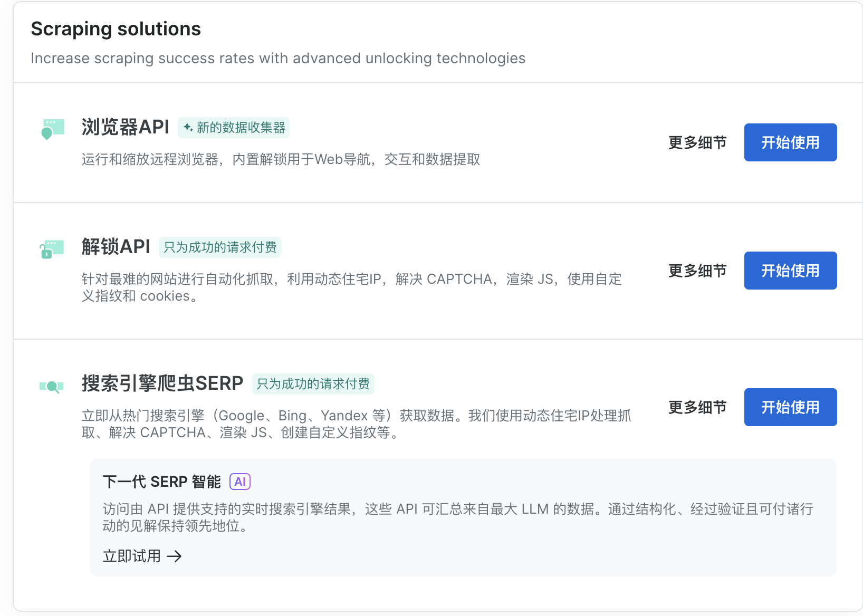
Task: Click 只为成功的请求付费 badge next to 解锁API
Action: tap(220, 247)
